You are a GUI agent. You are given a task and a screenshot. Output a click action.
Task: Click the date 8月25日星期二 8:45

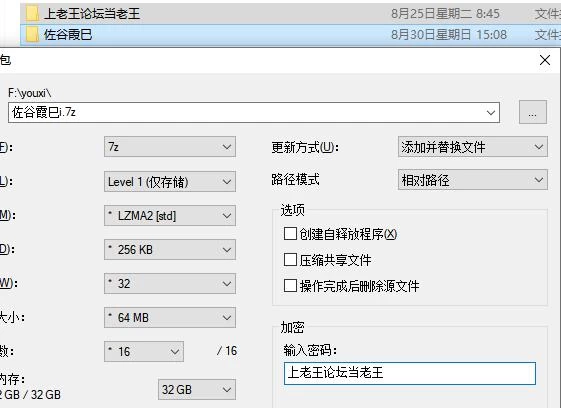tap(445, 14)
